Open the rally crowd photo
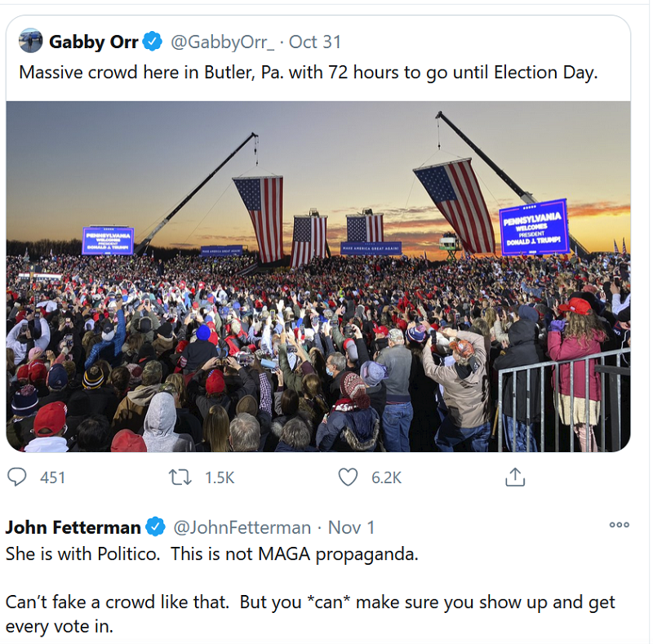Image resolution: width=653 pixels, height=644 pixels. point(318,276)
